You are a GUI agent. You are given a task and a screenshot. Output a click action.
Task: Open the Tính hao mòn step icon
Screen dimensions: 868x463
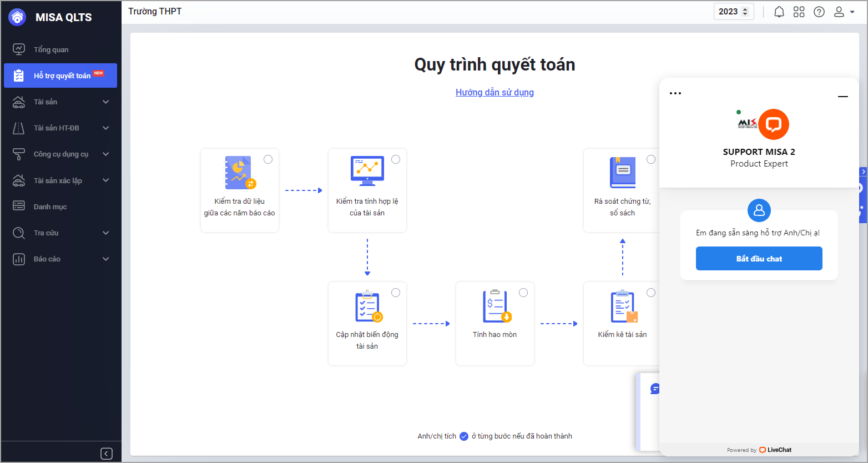pos(497,306)
